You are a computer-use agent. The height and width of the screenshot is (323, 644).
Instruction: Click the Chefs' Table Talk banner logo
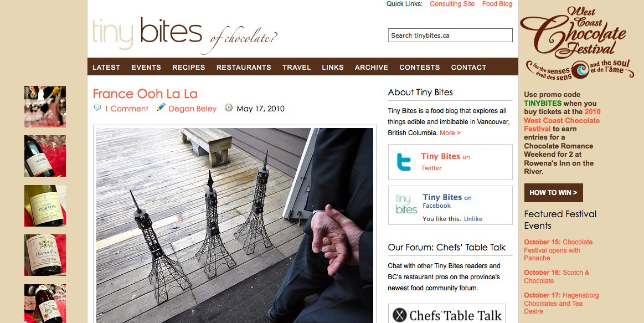click(x=447, y=315)
